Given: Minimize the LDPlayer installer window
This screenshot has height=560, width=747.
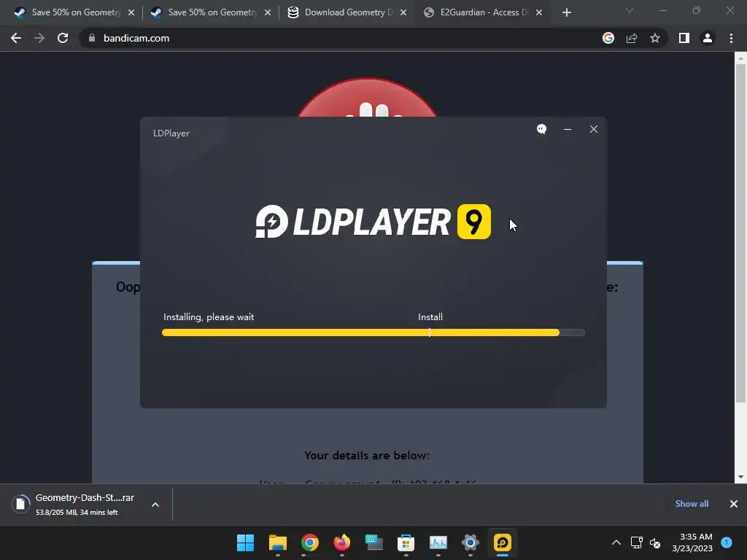Looking at the screenshot, I should (x=568, y=129).
